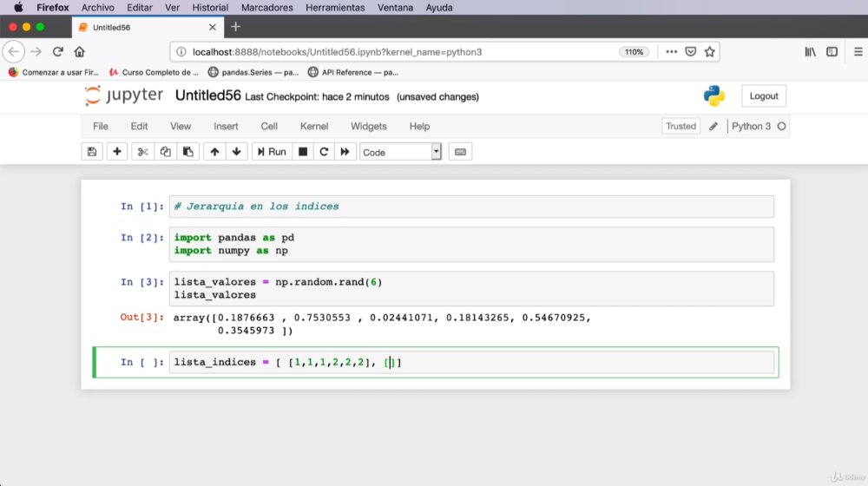Image resolution: width=868 pixels, height=486 pixels.
Task: Restart the kernel icon
Action: (x=324, y=152)
